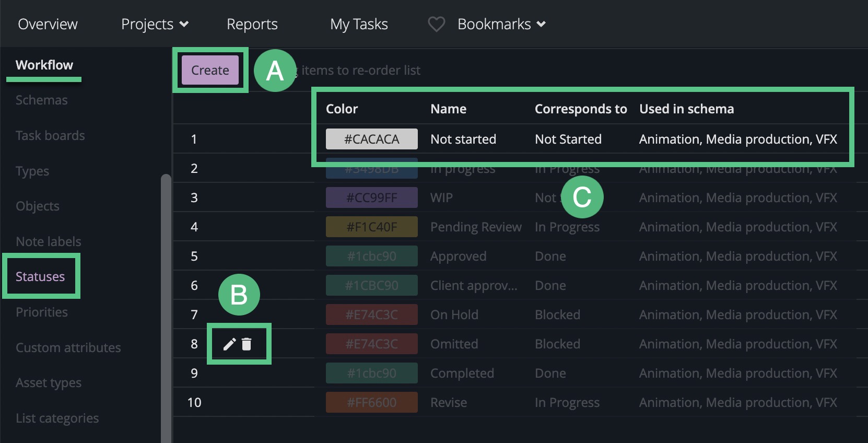868x443 pixels.
Task: Go to Reports in the top navigation
Action: pyautogui.click(x=252, y=24)
